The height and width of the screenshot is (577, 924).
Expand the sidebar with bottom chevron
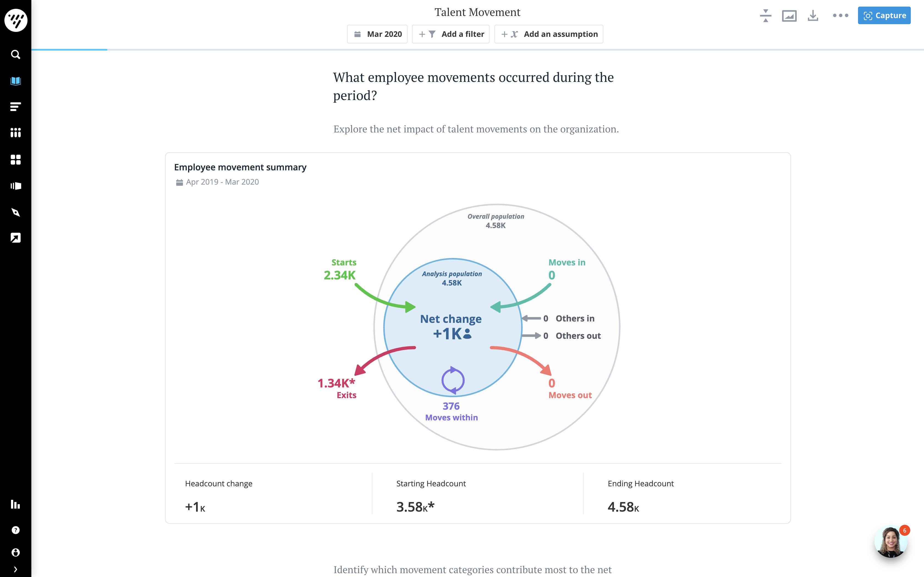pyautogui.click(x=15, y=569)
